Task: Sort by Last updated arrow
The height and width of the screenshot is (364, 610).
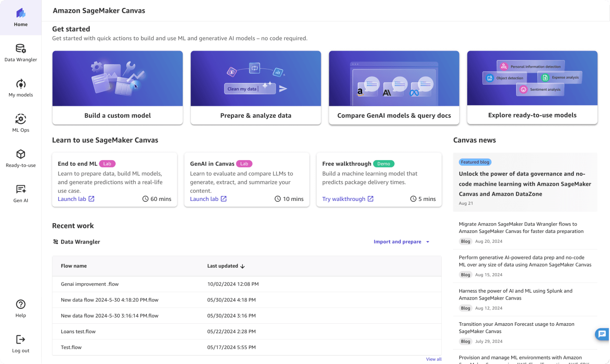Action: [x=242, y=266]
